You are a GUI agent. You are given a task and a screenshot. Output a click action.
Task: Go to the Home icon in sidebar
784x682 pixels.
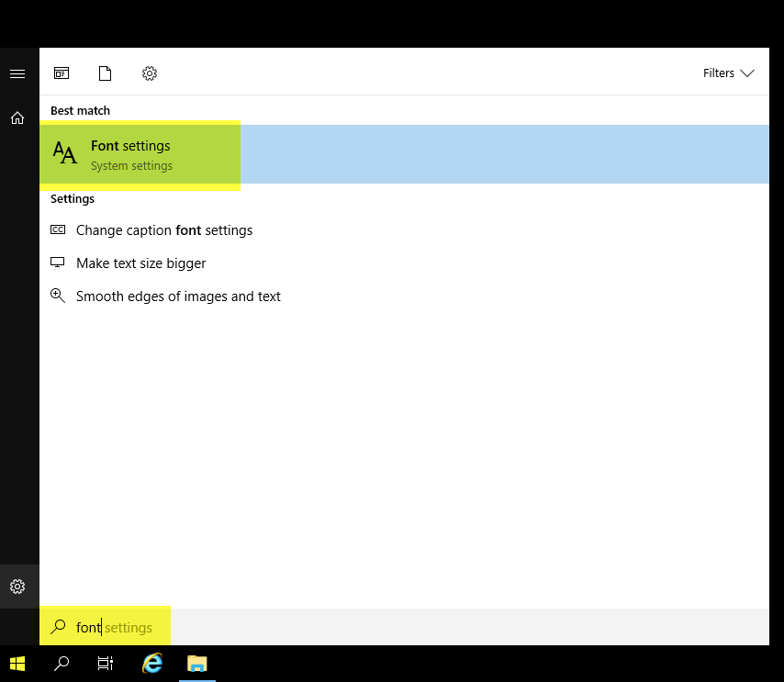(x=17, y=118)
